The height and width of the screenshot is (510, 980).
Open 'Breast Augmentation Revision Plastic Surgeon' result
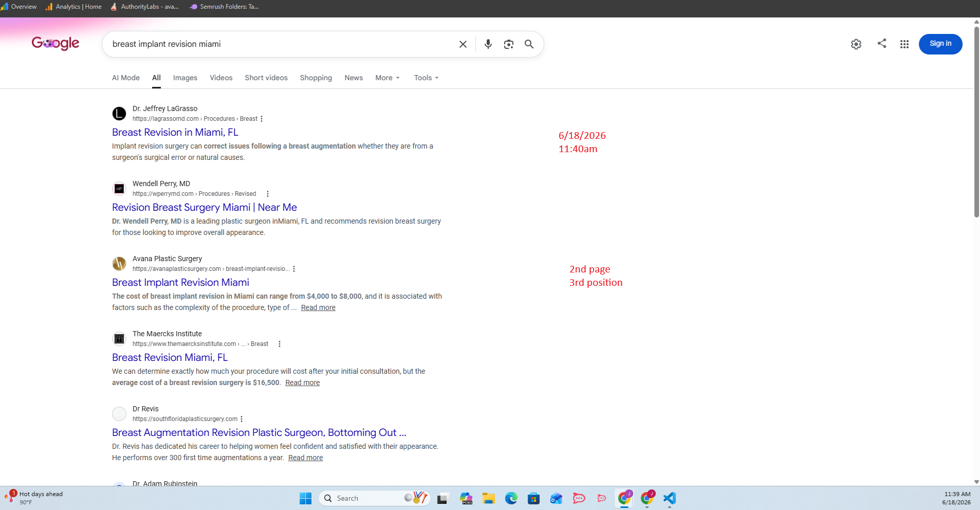[259, 432]
